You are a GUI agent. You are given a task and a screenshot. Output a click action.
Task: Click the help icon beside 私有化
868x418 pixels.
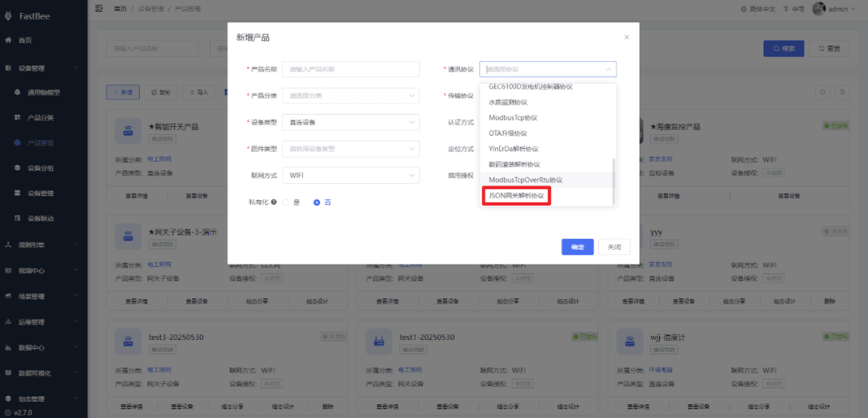273,203
